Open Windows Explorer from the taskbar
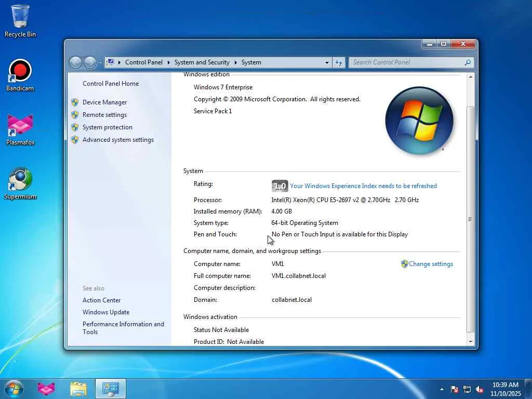532x399 pixels. click(x=78, y=389)
